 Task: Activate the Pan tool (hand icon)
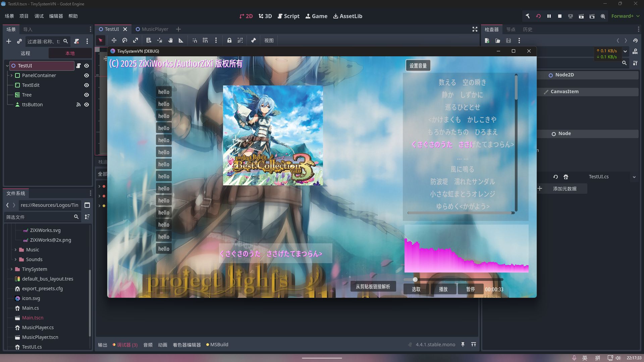(x=170, y=40)
